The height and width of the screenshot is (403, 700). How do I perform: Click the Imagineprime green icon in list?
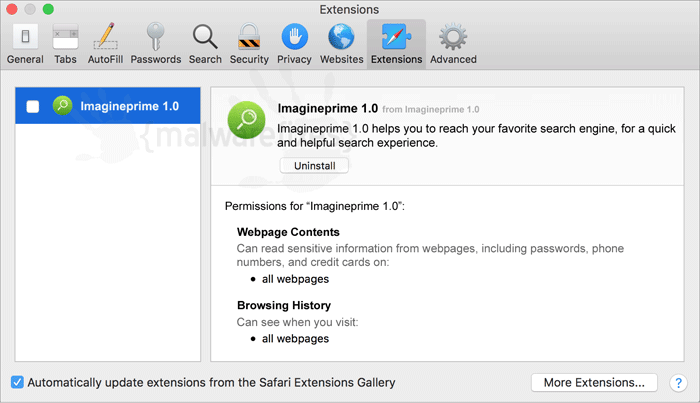62,106
